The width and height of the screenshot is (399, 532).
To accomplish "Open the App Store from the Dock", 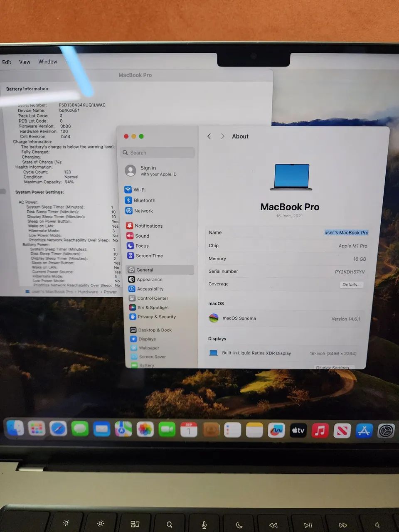I will (x=364, y=431).
